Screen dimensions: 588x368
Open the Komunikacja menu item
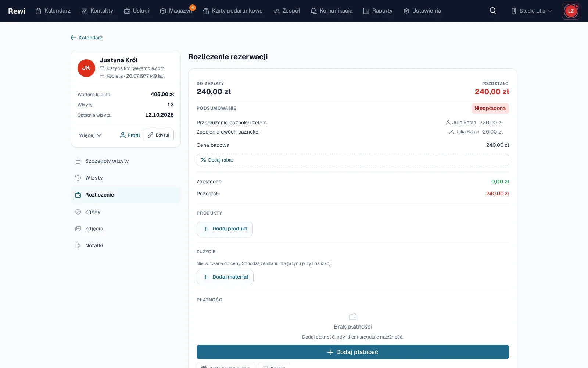point(331,11)
